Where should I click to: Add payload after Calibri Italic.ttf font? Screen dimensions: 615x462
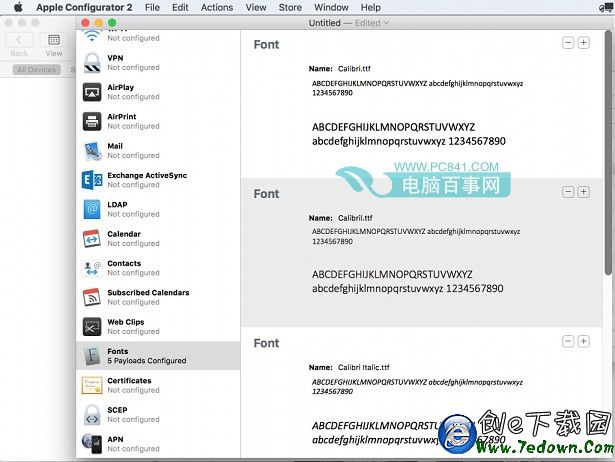click(x=584, y=341)
